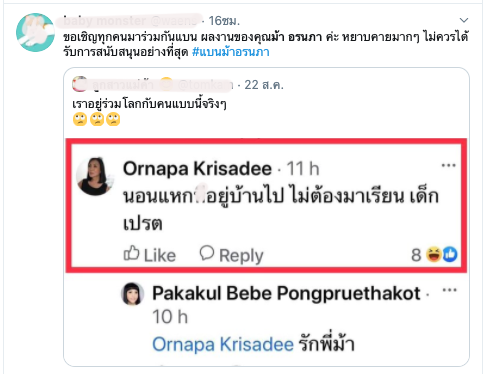Screen dimensions: 484x374
Task: Click the Ornapa Krisadee mention in reply
Action: pyautogui.click(x=223, y=344)
